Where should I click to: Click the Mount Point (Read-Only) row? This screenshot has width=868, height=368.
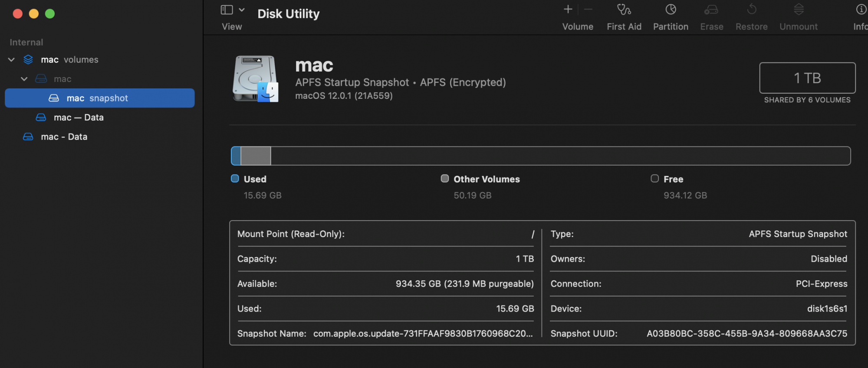[386, 234]
